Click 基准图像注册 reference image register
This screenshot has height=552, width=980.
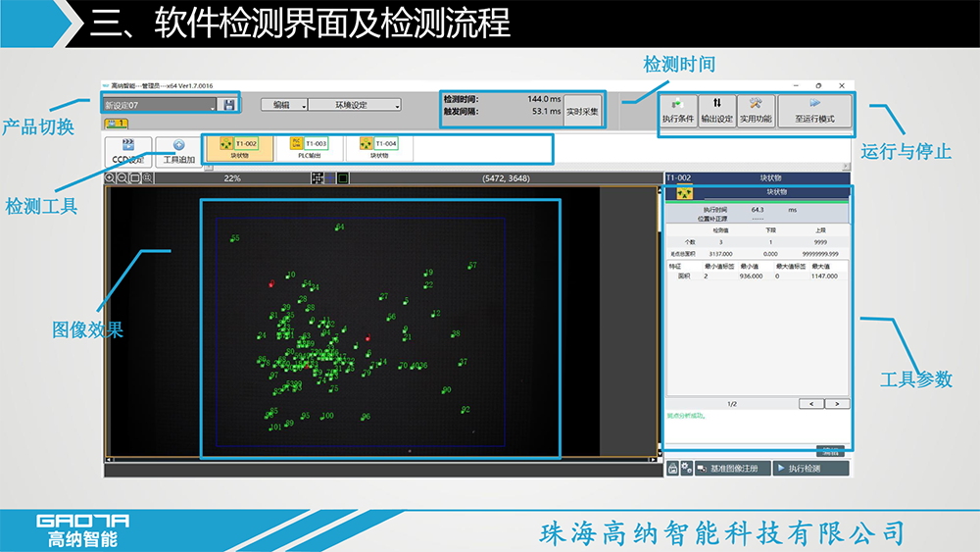[733, 469]
